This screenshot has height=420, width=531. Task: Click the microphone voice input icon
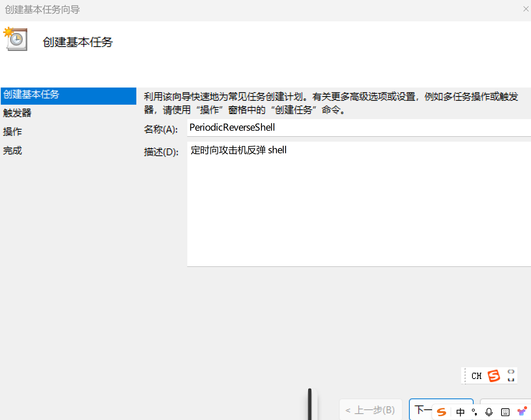coord(489,412)
